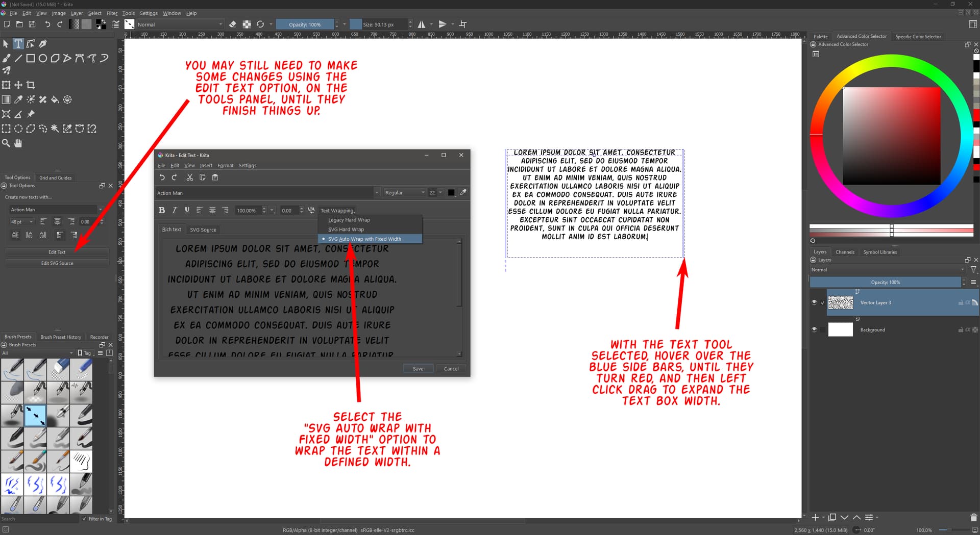Toggle preserve alpha in top toolbar
This screenshot has height=535, width=980.
coord(247,24)
